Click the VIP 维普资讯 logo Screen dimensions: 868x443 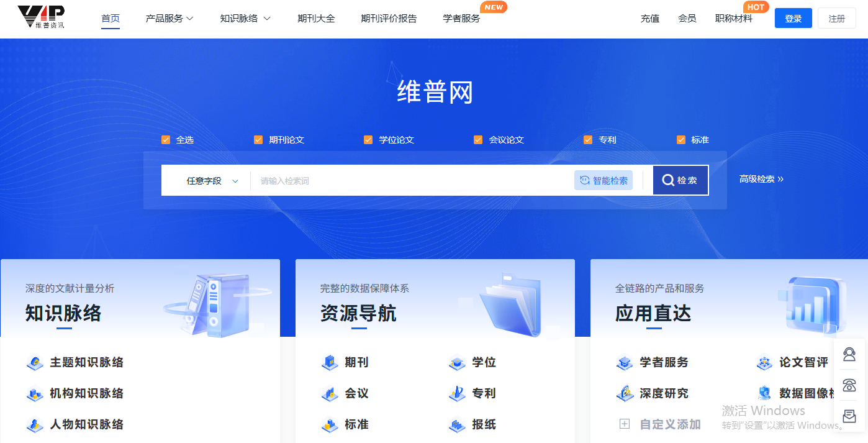click(x=41, y=17)
